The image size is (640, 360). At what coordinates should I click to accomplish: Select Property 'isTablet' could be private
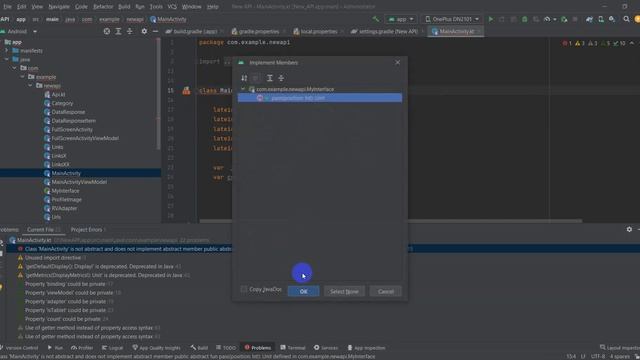point(66,310)
